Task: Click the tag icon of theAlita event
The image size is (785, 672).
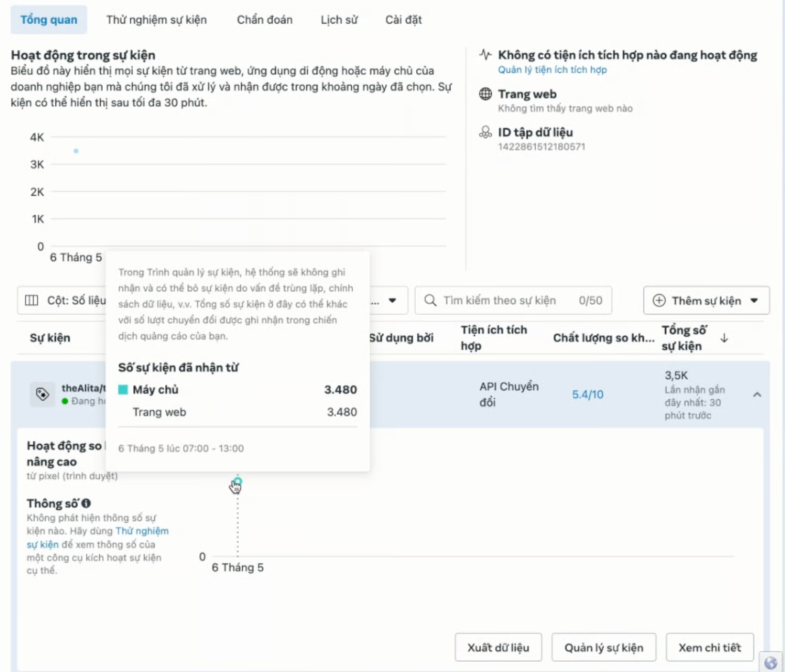Action: pos(42,395)
